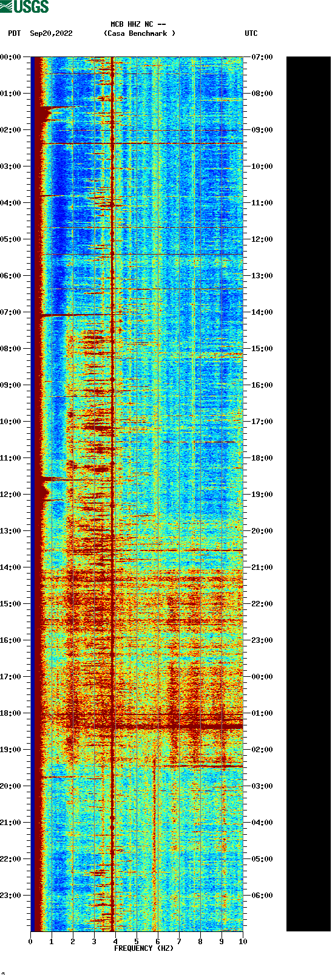335x980 pixels.
Task: Click the 22:00 UTC time label
Action: point(262,604)
